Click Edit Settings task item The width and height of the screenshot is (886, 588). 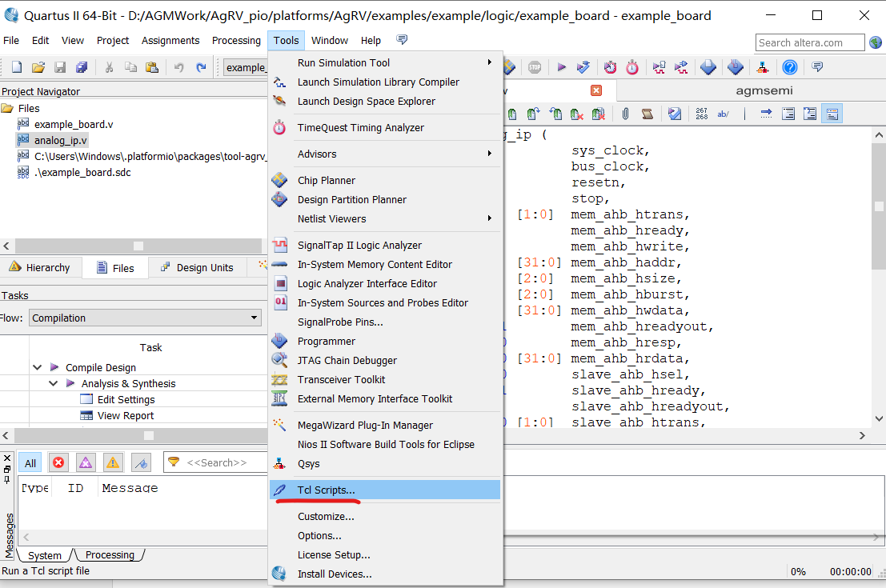(x=126, y=399)
